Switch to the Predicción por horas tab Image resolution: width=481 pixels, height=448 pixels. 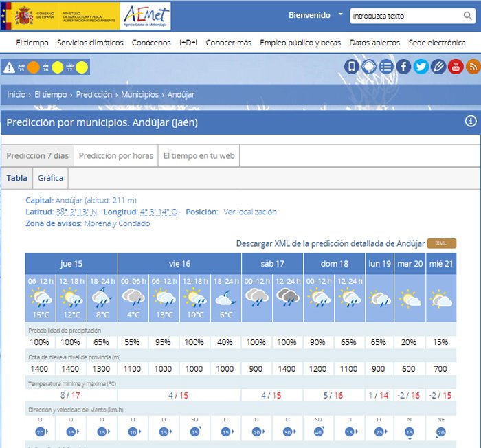(x=115, y=156)
